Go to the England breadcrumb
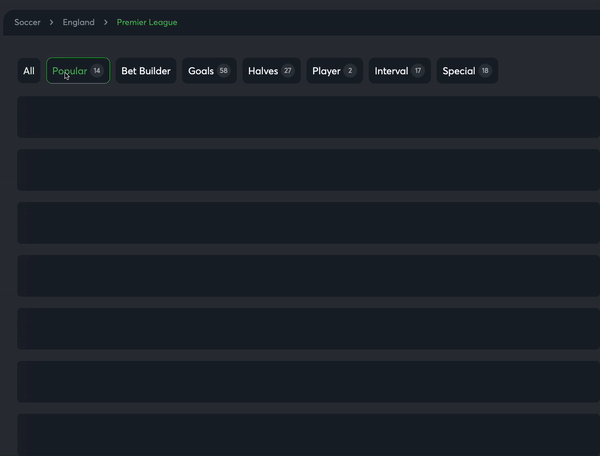Viewport: 600px width, 456px height. coord(78,22)
